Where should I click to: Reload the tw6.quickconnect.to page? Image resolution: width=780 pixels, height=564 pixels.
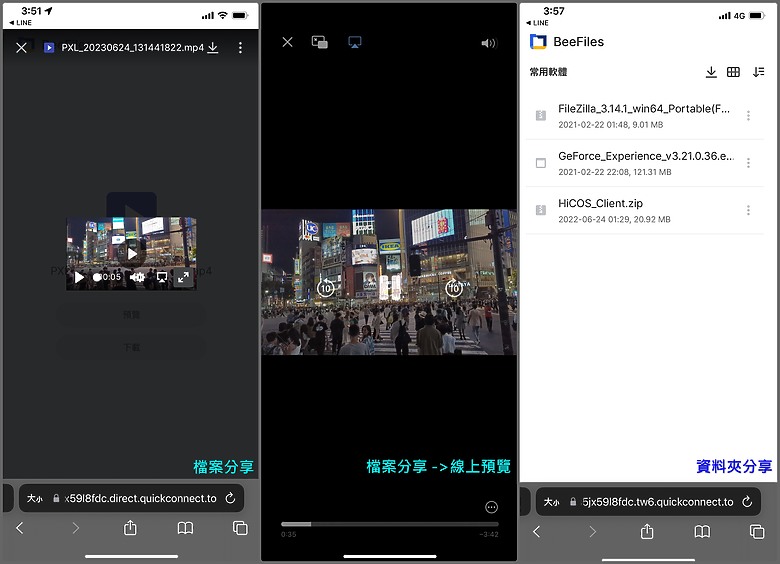coord(747,502)
